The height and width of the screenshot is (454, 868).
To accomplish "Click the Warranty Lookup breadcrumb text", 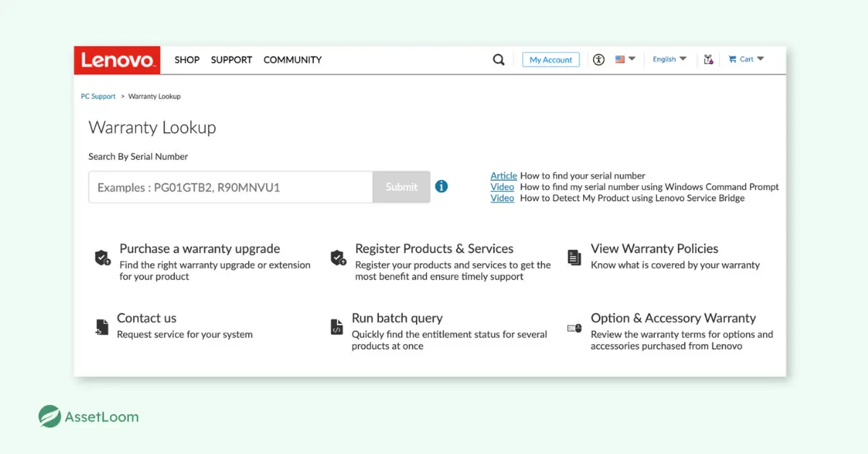I will pos(155,96).
